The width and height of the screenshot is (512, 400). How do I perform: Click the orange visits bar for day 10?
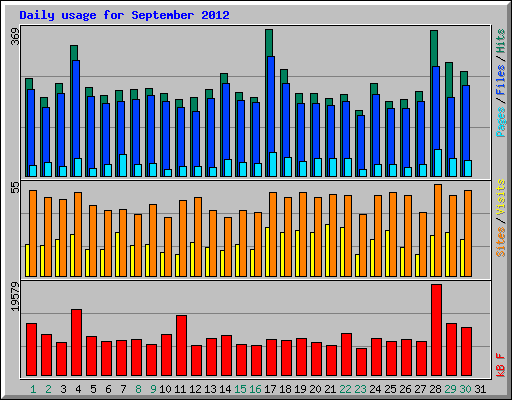coord(168,247)
